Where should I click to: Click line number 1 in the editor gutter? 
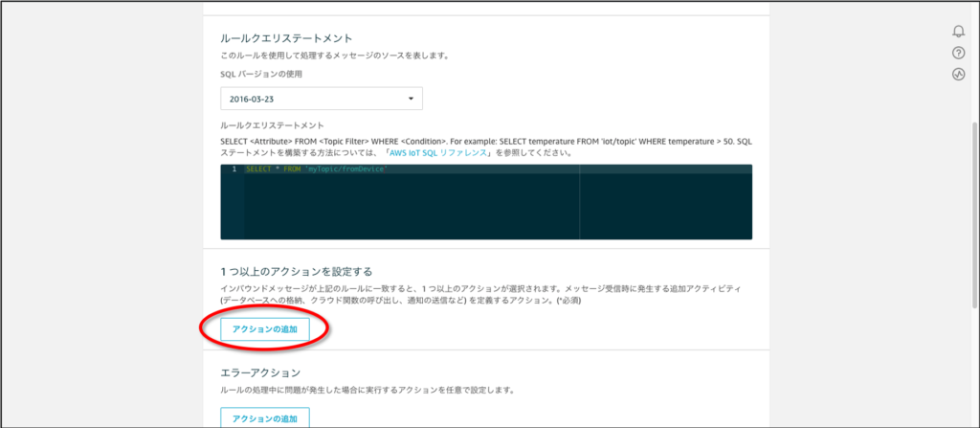(x=233, y=169)
